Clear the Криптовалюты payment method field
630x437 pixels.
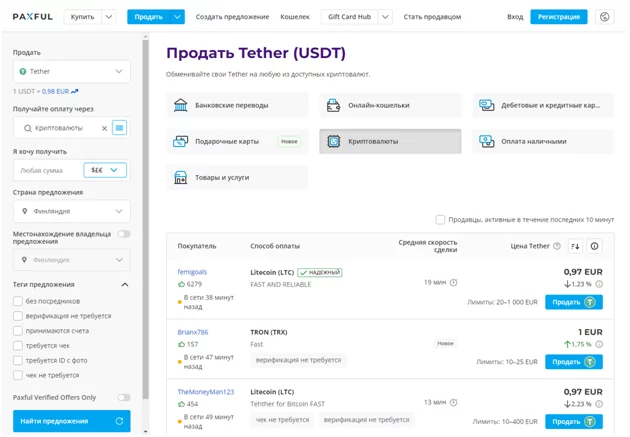[x=104, y=128]
